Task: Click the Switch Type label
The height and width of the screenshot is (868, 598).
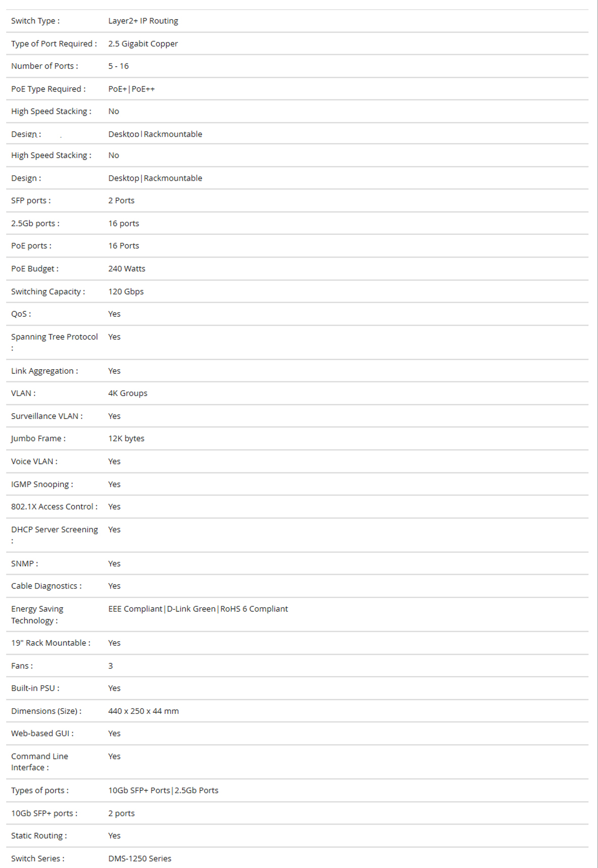Action: pos(35,21)
